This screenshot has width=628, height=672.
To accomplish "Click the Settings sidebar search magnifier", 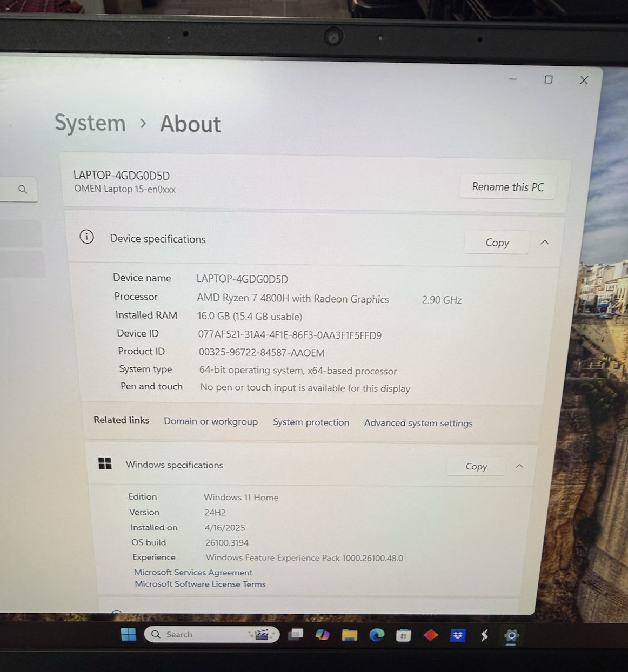I will tap(23, 189).
